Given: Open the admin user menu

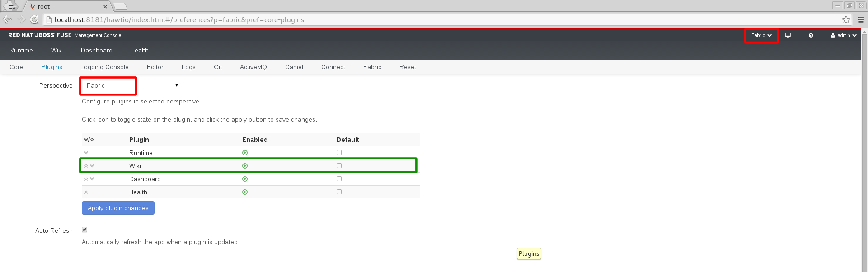Looking at the screenshot, I should click(844, 35).
